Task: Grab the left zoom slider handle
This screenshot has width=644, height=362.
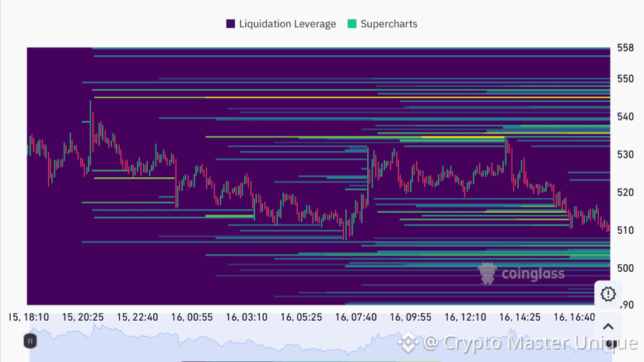Action: pos(30,341)
